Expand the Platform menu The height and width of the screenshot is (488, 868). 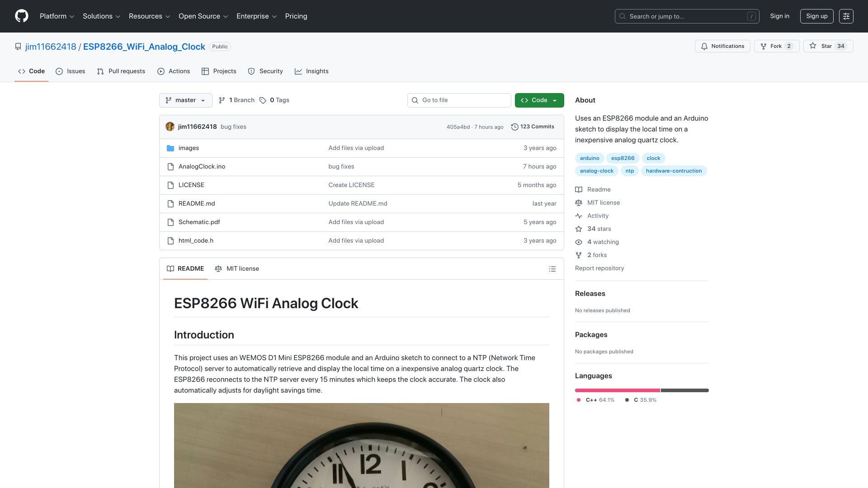pos(57,16)
